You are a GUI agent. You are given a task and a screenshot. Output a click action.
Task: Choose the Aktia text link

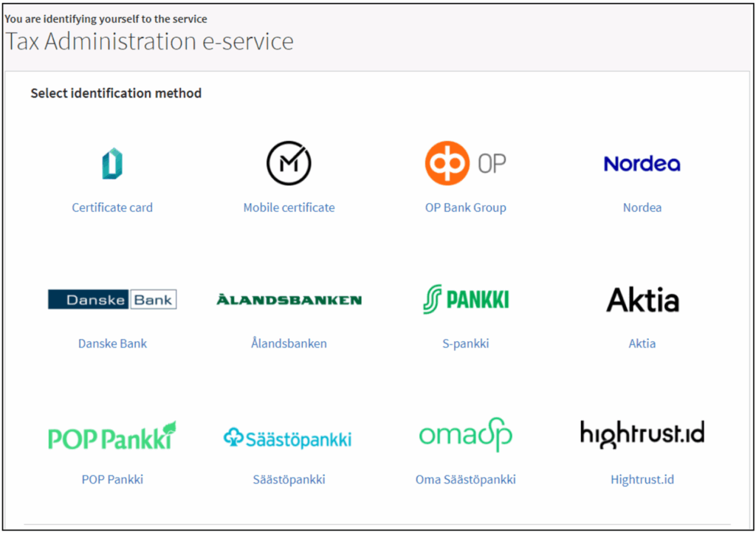pos(642,343)
